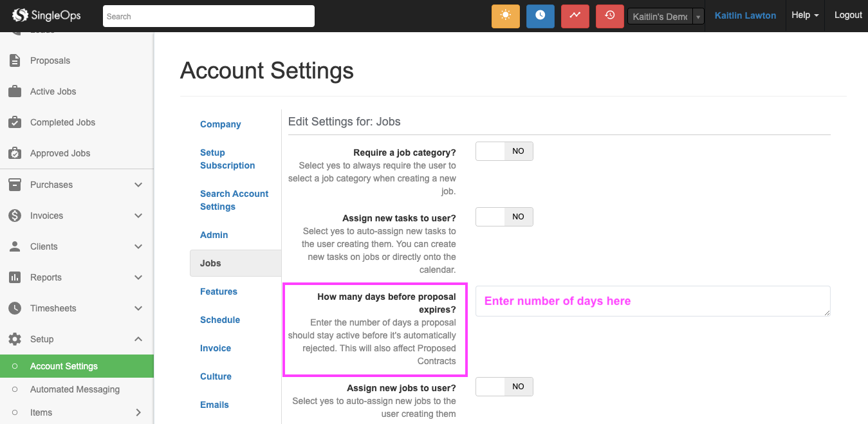Click the Logout link
This screenshot has width=868, height=424.
pyautogui.click(x=847, y=15)
